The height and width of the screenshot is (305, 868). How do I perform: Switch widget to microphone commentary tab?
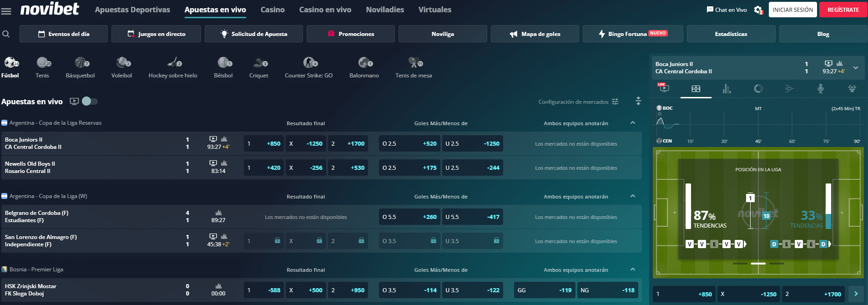[821, 89]
